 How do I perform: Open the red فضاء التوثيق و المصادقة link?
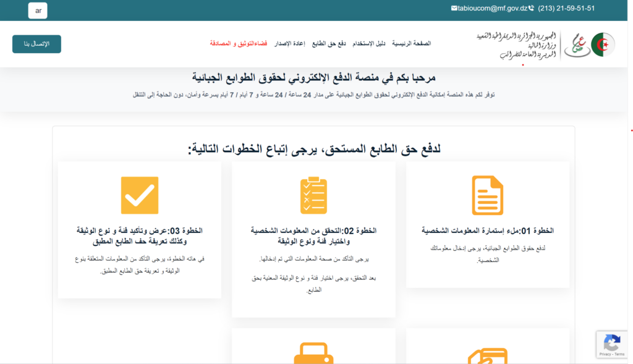click(x=239, y=44)
